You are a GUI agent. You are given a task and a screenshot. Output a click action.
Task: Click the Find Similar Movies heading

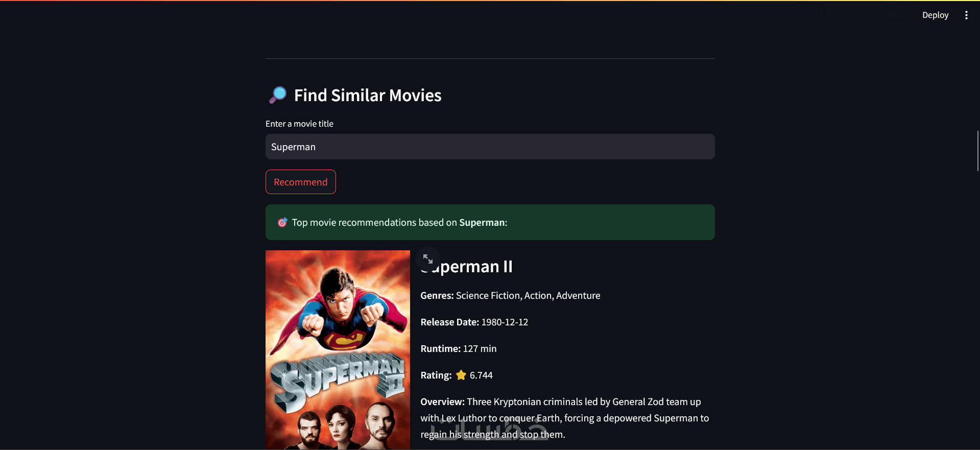tap(368, 96)
